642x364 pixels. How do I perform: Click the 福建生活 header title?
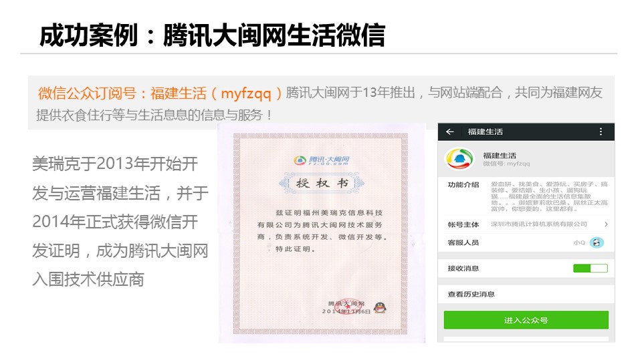[486, 132]
